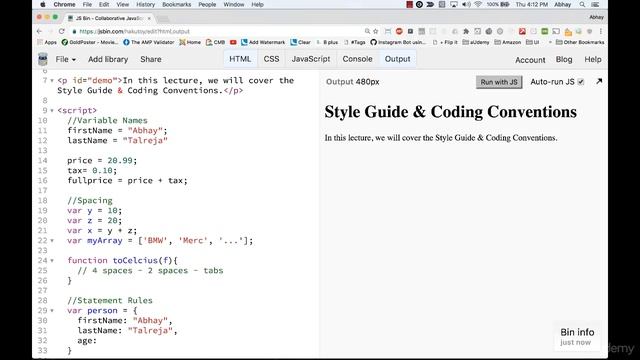Bookmark this page with star icon
This screenshot has width=640, height=360.
coord(376,31)
